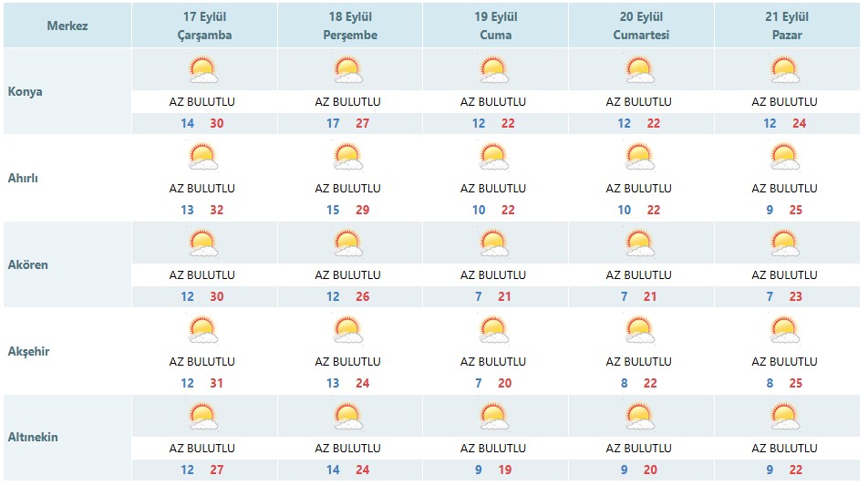Image resolution: width=868 pixels, height=486 pixels.
Task: Click Akören weather icon for 19 Eylül
Action: click(494, 243)
